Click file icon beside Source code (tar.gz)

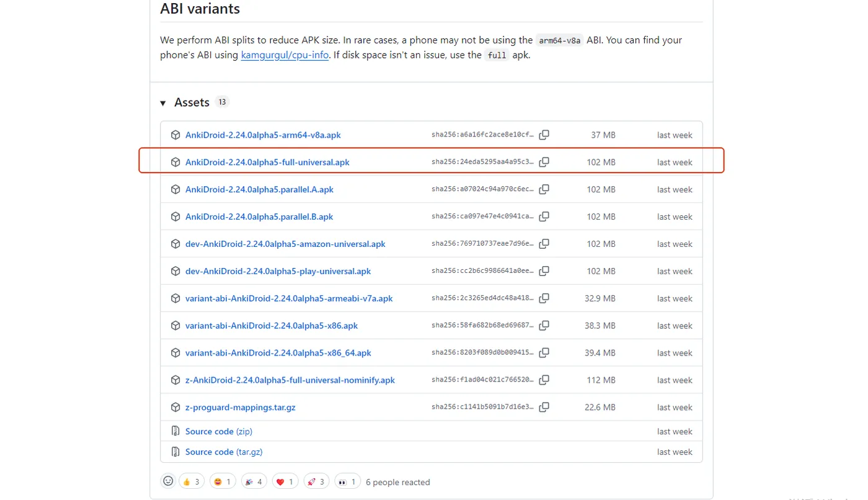(175, 452)
